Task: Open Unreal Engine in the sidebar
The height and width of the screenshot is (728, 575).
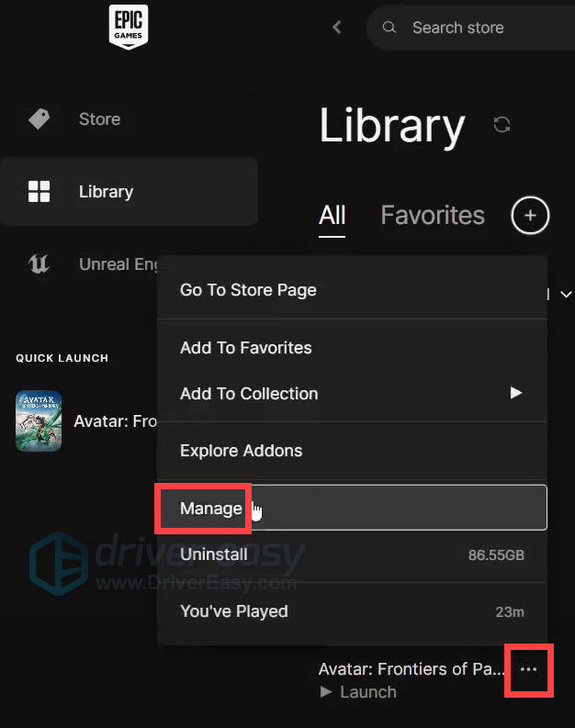Action: pyautogui.click(x=118, y=264)
